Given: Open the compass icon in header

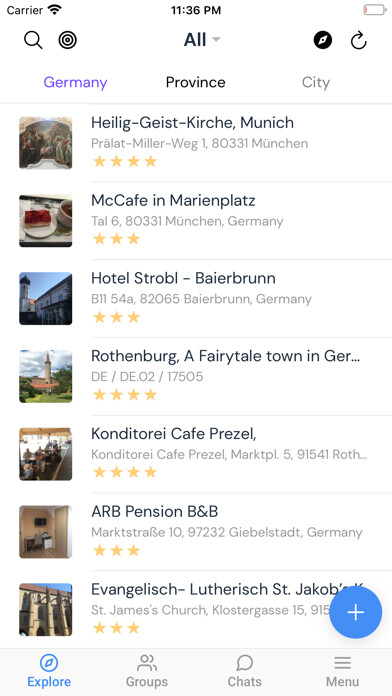Looking at the screenshot, I should point(323,40).
